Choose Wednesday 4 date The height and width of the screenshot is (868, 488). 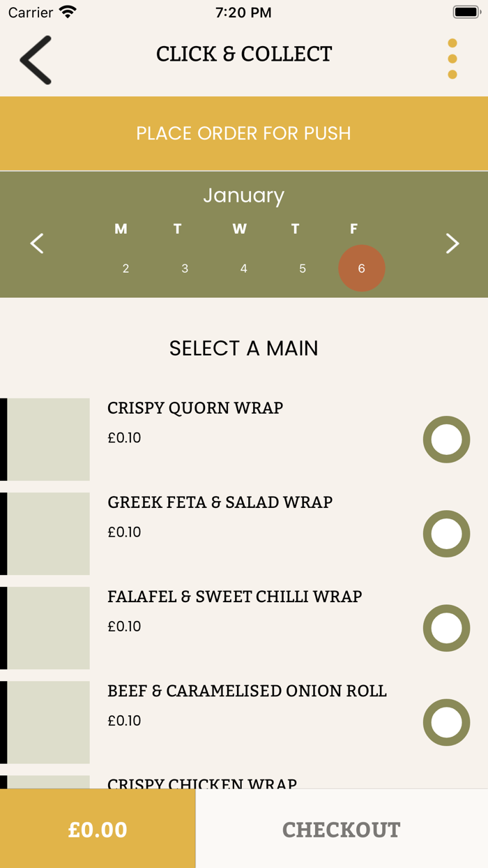243,269
